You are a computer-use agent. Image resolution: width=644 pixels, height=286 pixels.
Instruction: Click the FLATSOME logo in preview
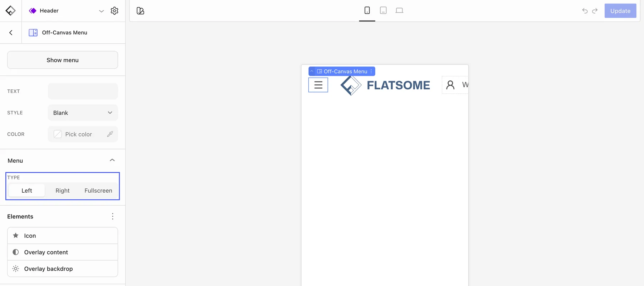(x=385, y=85)
